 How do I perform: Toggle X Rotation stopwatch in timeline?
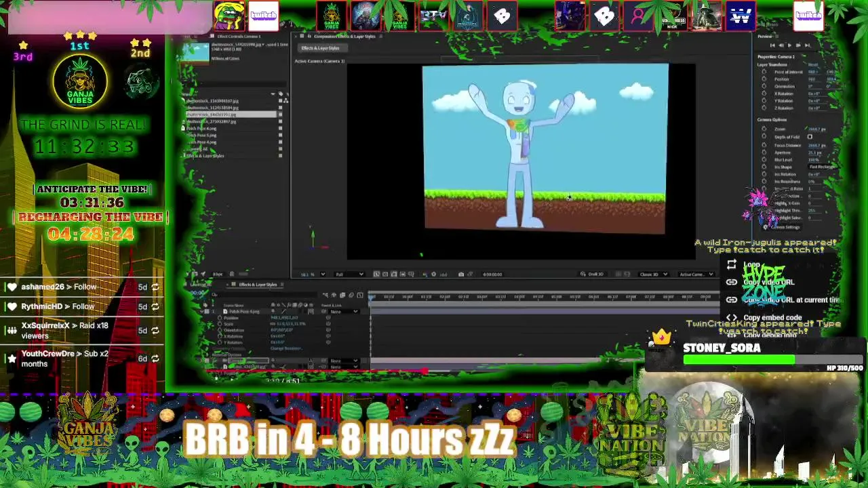coord(220,336)
